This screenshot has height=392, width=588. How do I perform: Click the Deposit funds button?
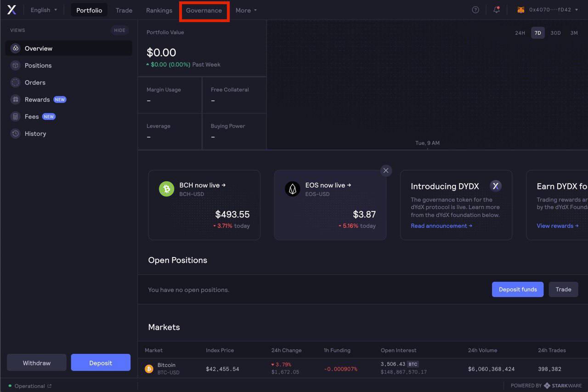pos(518,290)
